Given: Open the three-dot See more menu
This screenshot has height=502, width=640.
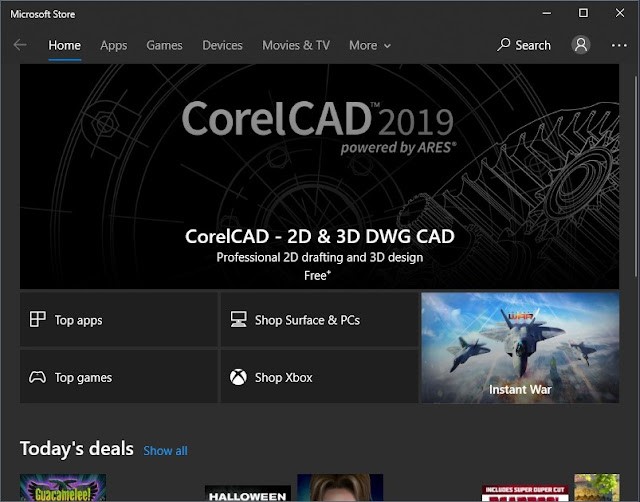Looking at the screenshot, I should point(619,45).
